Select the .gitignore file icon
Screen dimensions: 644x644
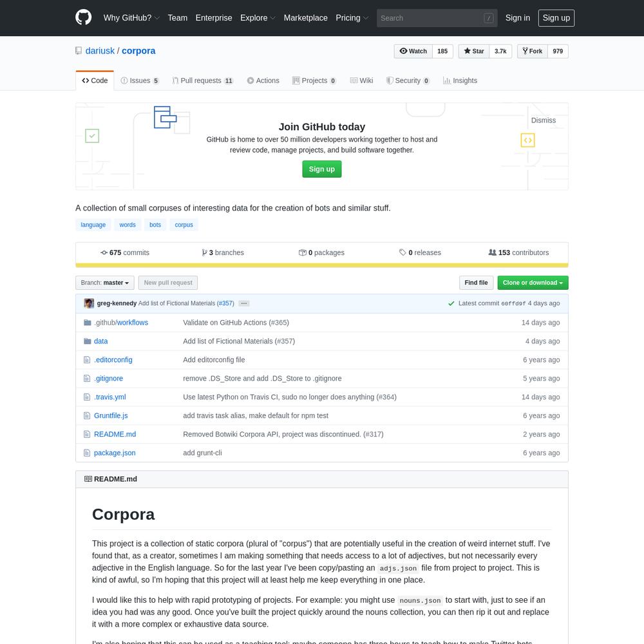click(x=87, y=378)
